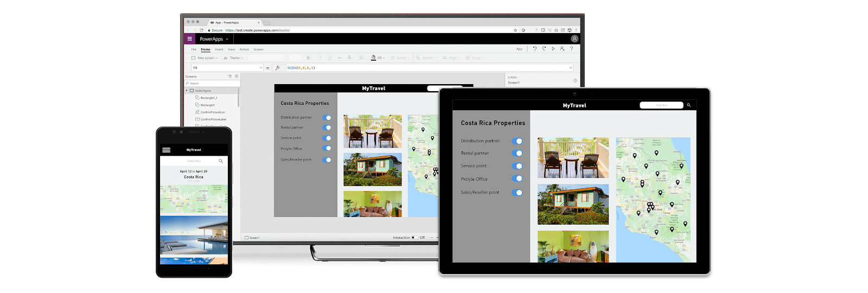This screenshot has width=868, height=293.
Task: Click the App button in the ribbon
Action: pyautogui.click(x=519, y=49)
